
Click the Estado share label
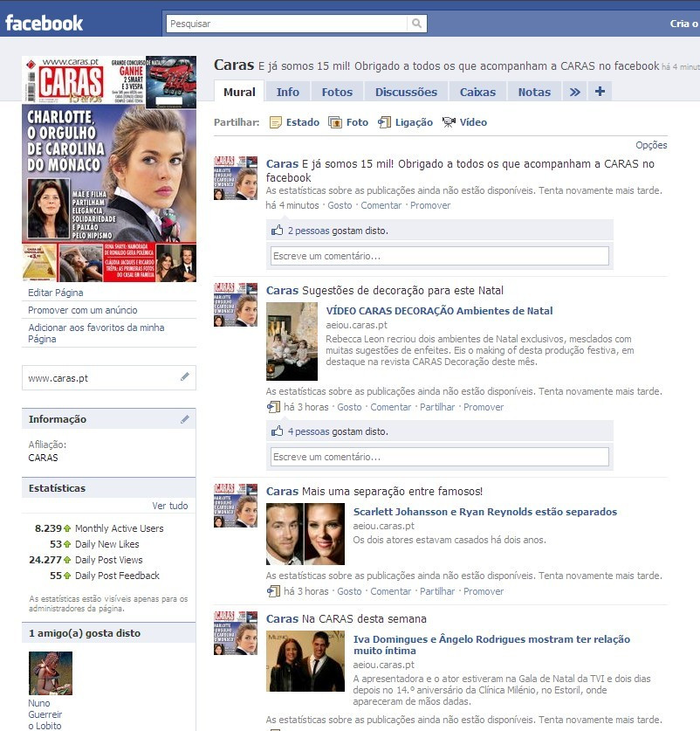pyautogui.click(x=303, y=122)
